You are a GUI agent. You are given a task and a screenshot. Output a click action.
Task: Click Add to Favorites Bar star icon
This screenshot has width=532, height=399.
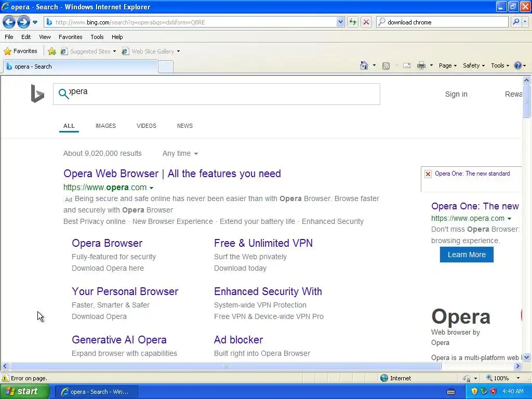click(52, 51)
